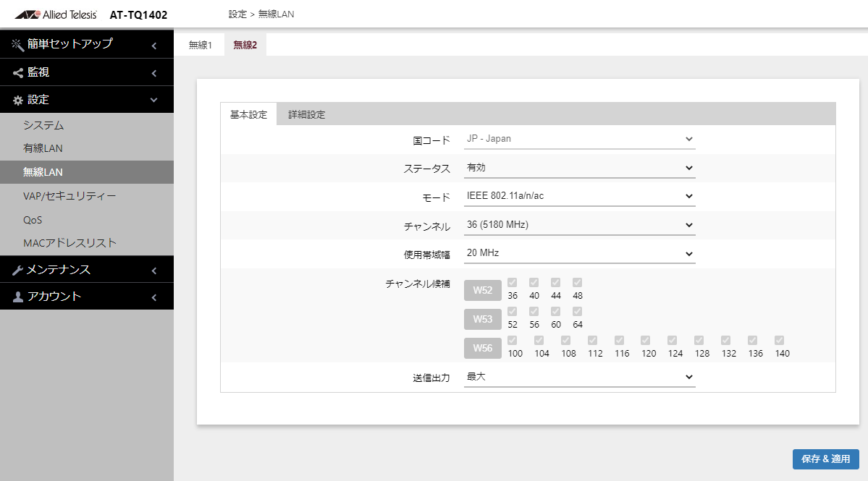Click the AT-TQ1402 model name

tap(138, 15)
